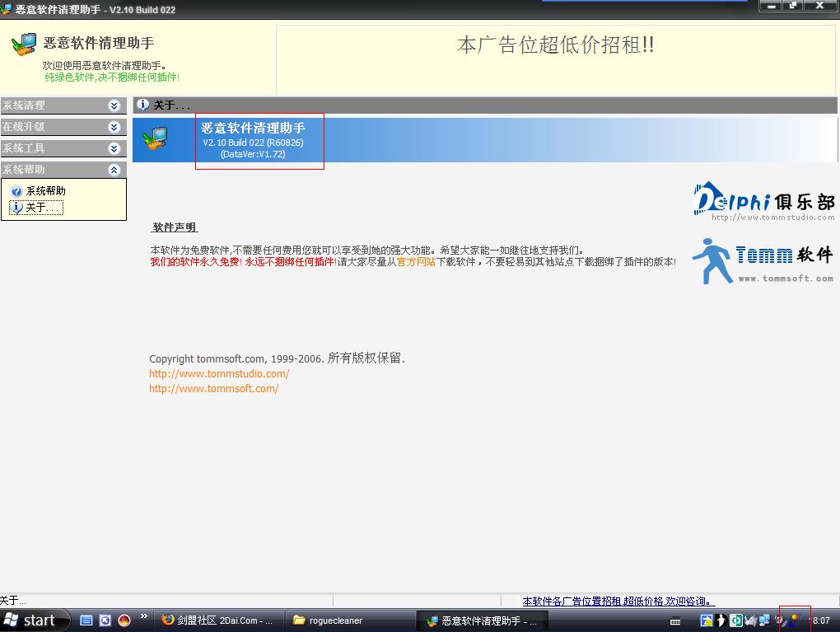This screenshot has height=632, width=840.
Task: Click the round red quick launch icon
Action: pos(124,620)
